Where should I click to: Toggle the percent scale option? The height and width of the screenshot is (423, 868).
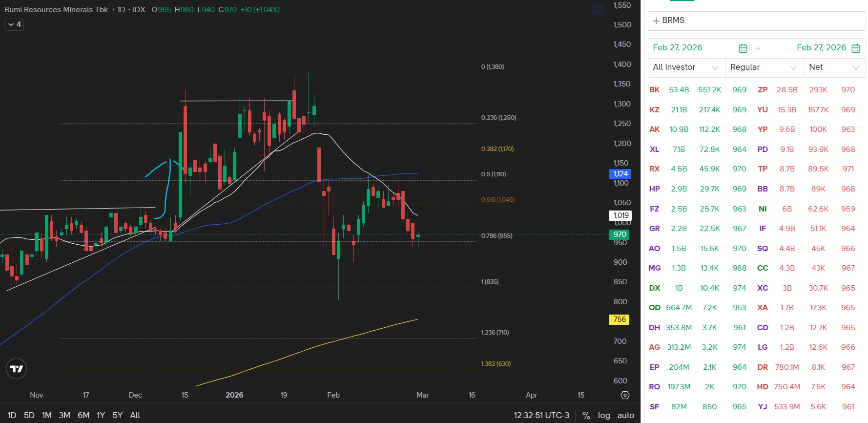(586, 415)
